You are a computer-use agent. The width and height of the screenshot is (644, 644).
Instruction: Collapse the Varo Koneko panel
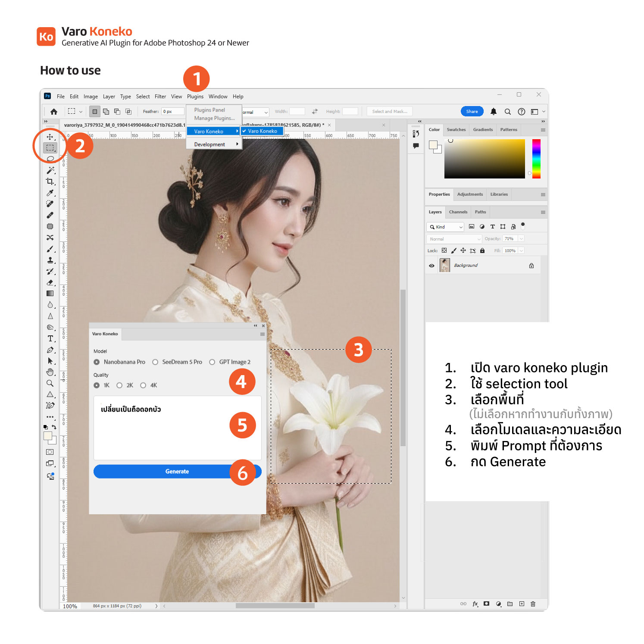255,326
